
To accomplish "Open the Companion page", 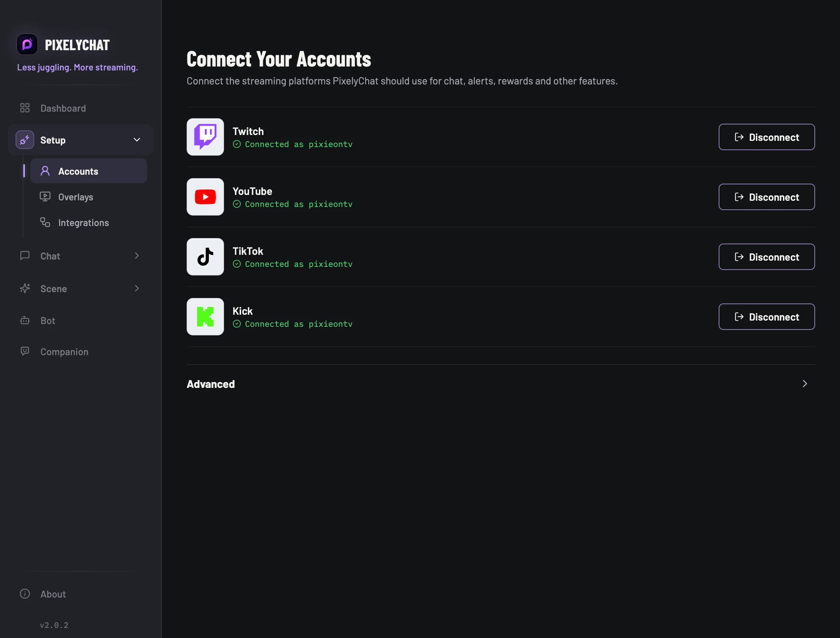I will tap(80, 352).
